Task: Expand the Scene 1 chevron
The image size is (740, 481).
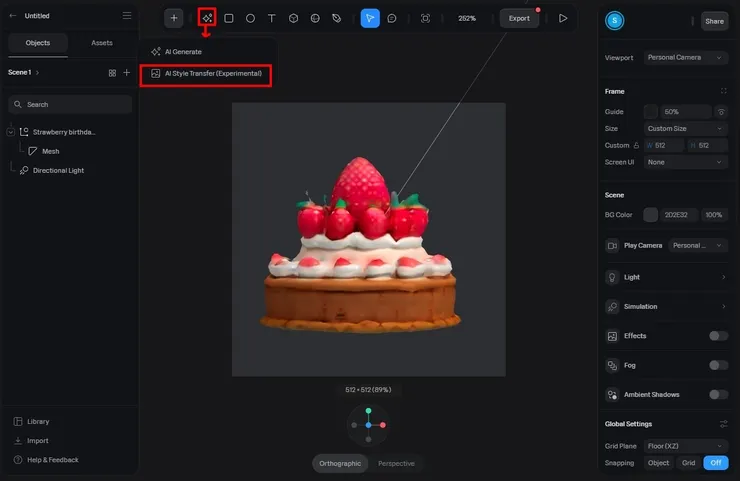Action: (37, 73)
